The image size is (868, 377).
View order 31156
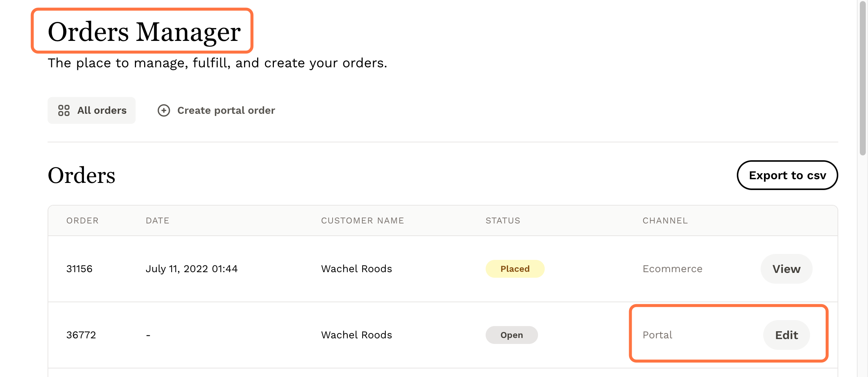[x=786, y=269]
